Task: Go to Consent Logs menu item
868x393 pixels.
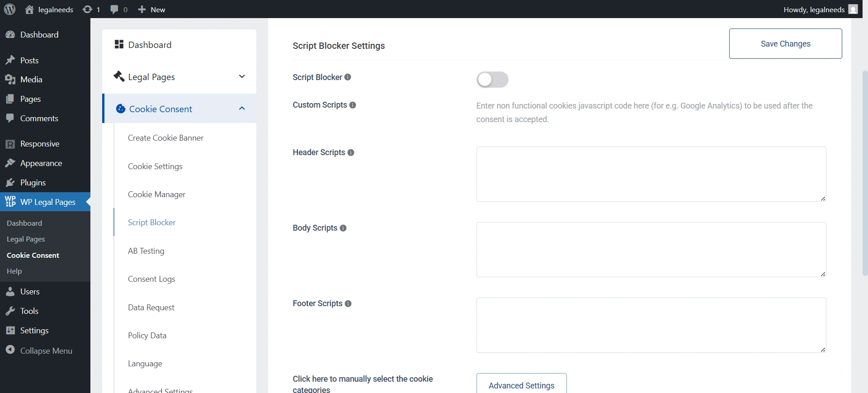Action: (x=151, y=279)
